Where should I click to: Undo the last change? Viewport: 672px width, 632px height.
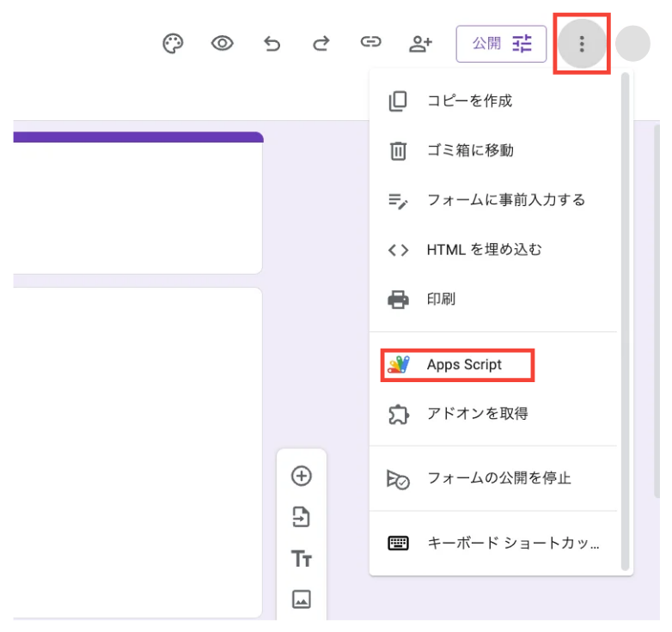[x=272, y=44]
